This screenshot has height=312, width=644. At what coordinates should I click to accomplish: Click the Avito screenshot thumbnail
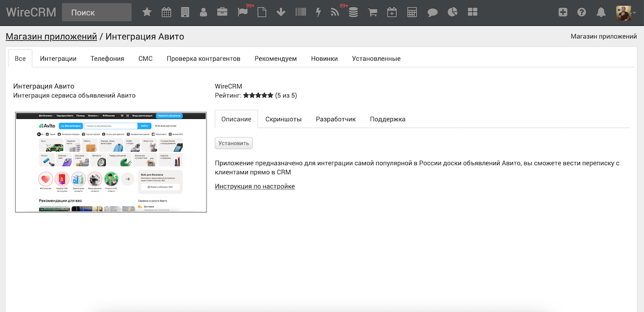tap(111, 162)
